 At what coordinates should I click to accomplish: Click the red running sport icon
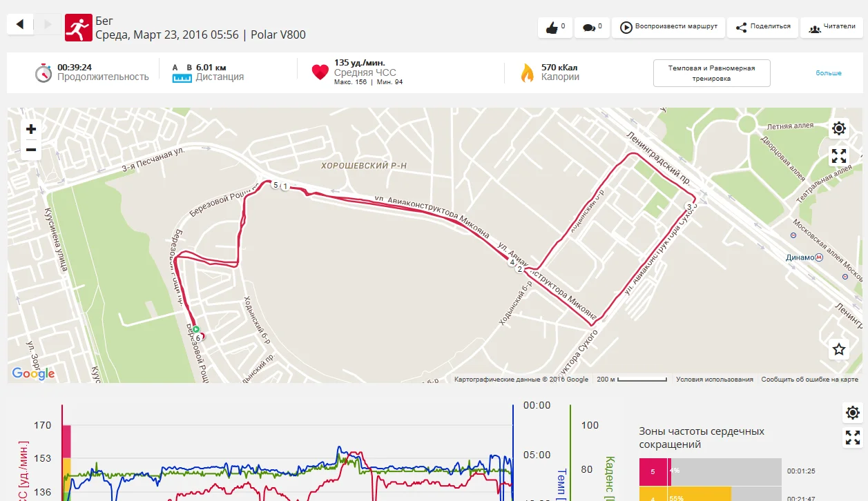[78, 28]
